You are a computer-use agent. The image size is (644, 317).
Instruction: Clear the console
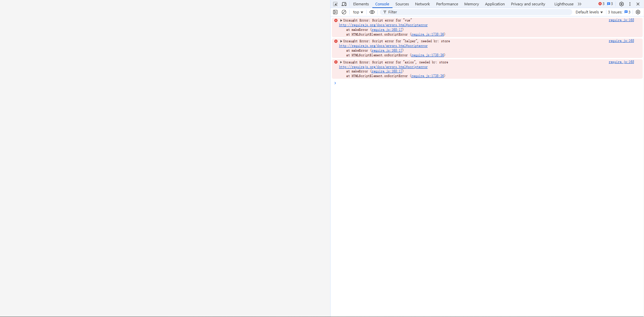point(344,12)
